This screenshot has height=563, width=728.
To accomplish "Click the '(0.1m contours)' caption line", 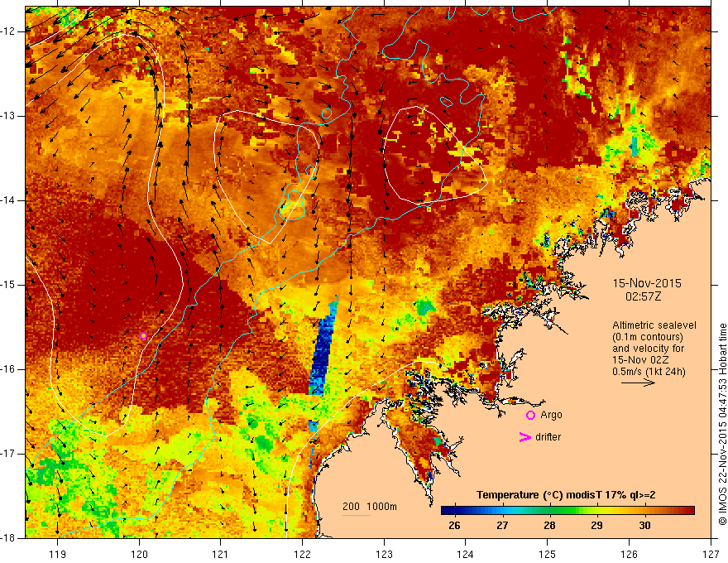I will pyautogui.click(x=648, y=337).
